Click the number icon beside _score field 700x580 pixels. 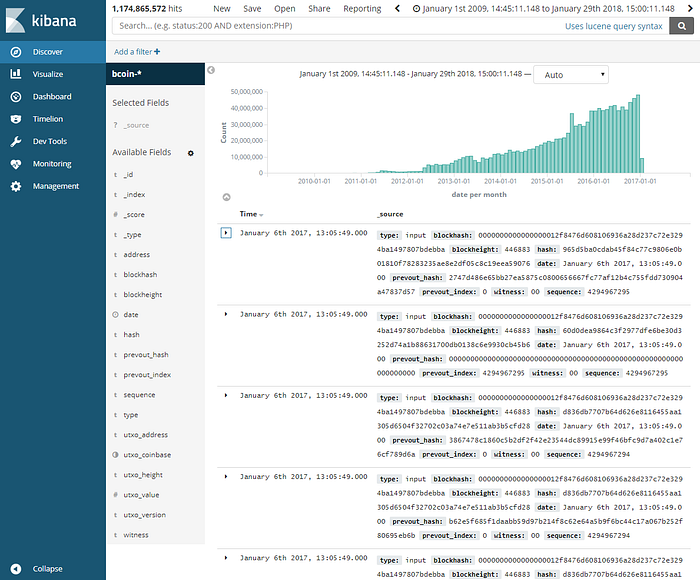115,215
